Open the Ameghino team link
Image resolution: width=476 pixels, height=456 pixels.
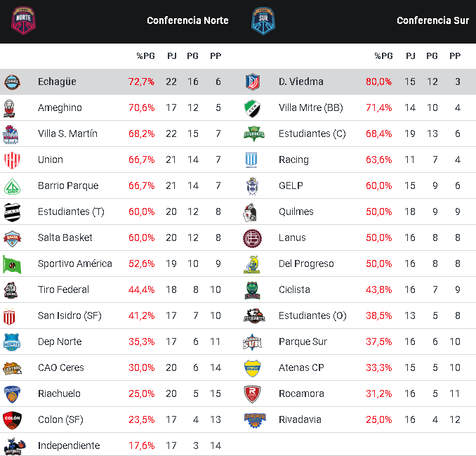coord(60,108)
